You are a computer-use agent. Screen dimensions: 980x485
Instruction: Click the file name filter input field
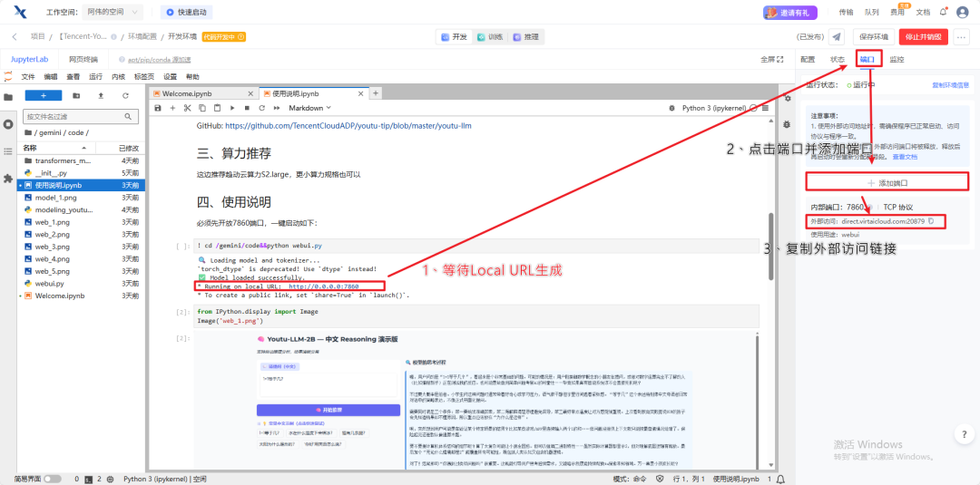(81, 116)
